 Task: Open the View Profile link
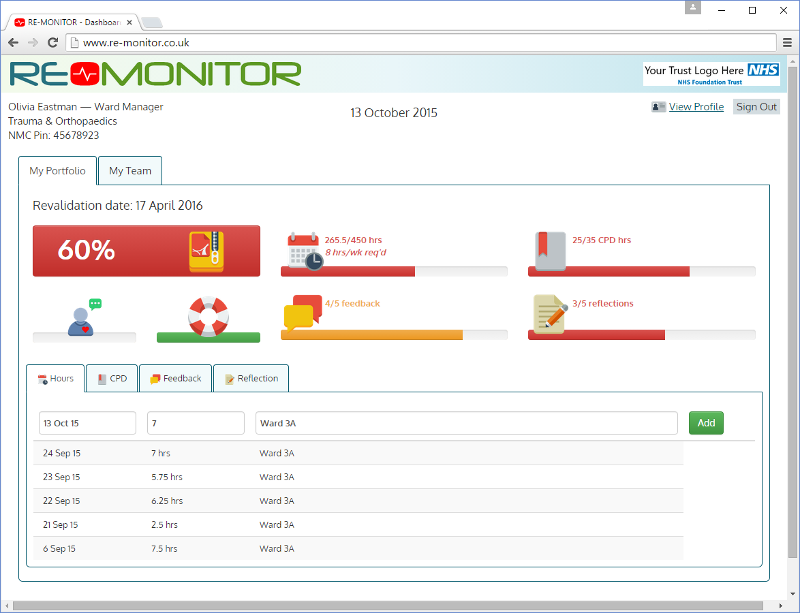[x=696, y=107]
